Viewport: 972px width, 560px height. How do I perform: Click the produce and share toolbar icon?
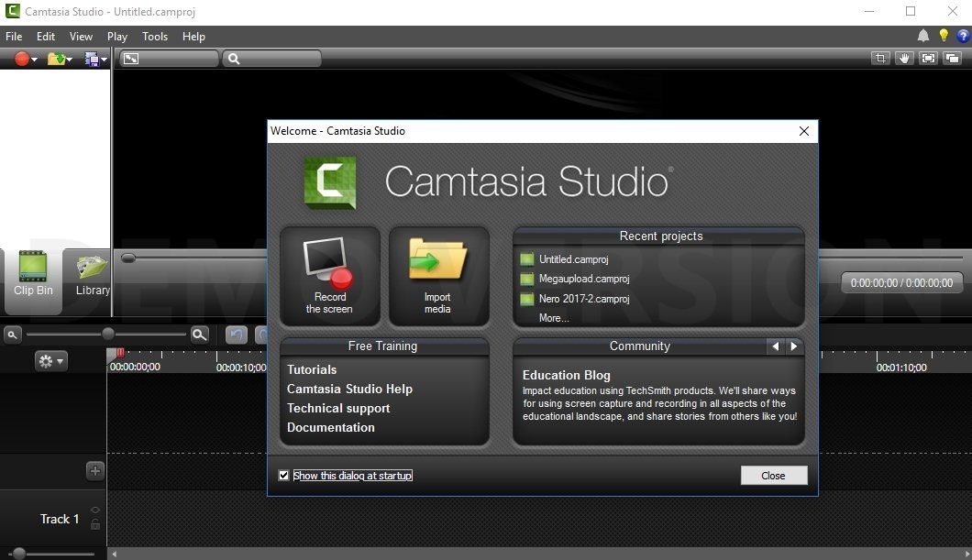(x=90, y=58)
